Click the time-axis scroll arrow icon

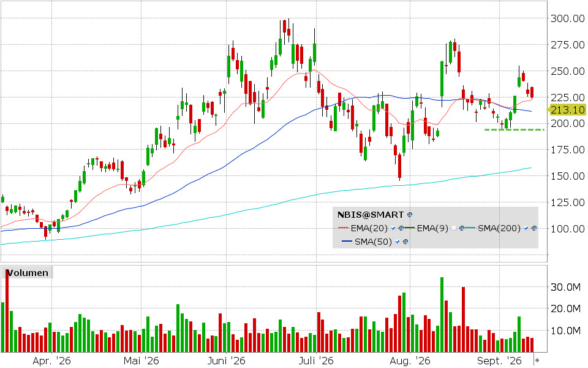tap(537, 361)
